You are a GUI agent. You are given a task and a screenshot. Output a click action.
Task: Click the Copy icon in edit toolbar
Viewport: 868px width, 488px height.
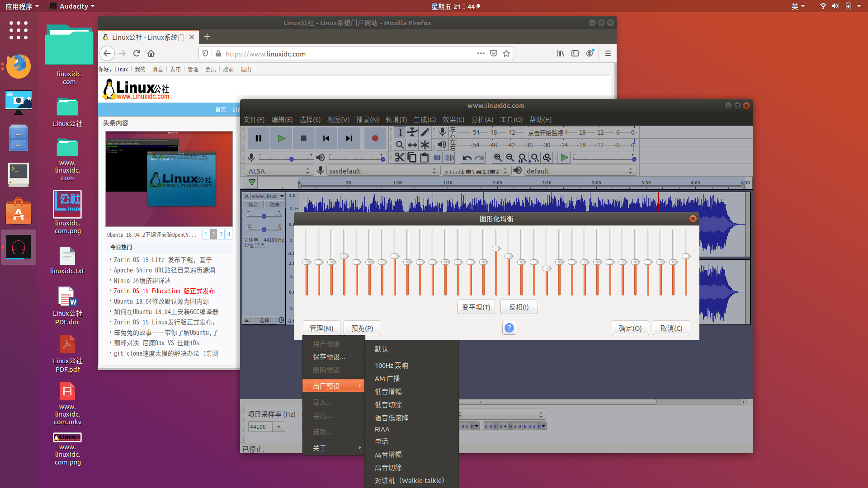[x=412, y=157]
